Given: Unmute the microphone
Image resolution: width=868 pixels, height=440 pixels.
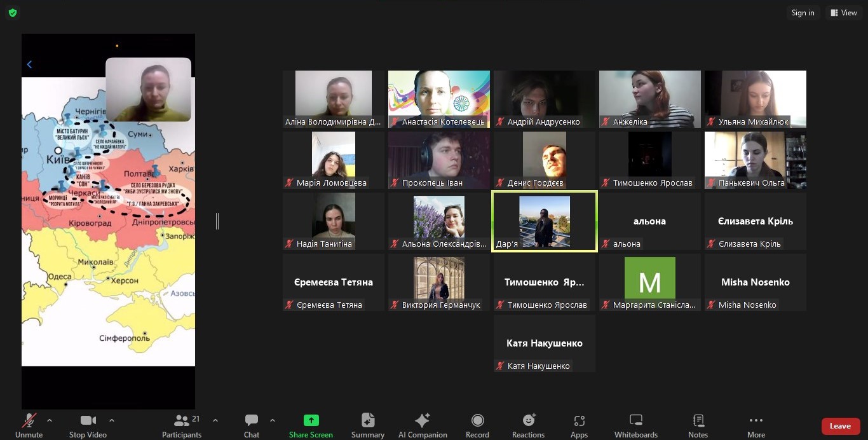Looking at the screenshot, I should 29,425.
